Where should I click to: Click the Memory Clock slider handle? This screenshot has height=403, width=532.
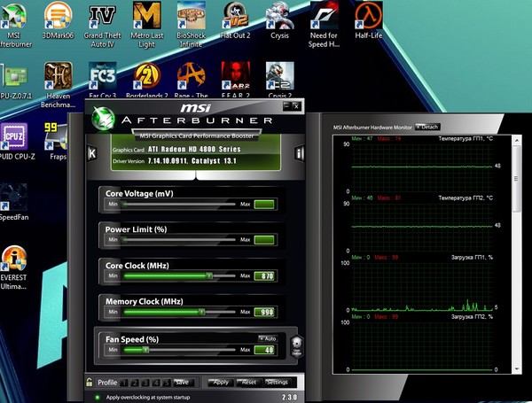click(x=202, y=312)
